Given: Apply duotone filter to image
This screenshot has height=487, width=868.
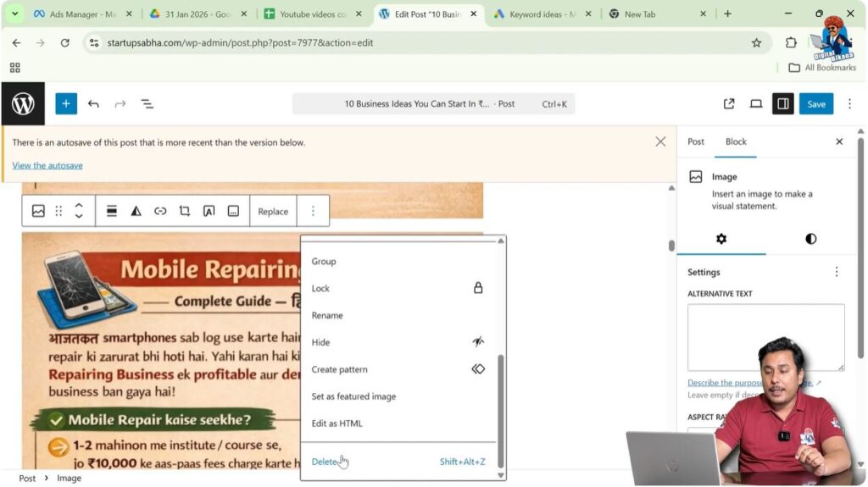Looking at the screenshot, I should tap(136, 211).
